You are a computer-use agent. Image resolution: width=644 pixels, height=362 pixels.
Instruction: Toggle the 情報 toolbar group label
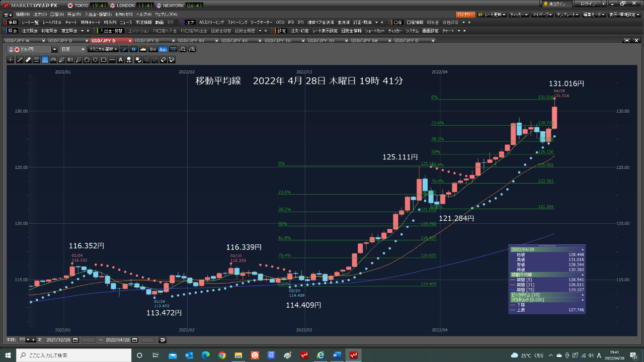coord(12,22)
